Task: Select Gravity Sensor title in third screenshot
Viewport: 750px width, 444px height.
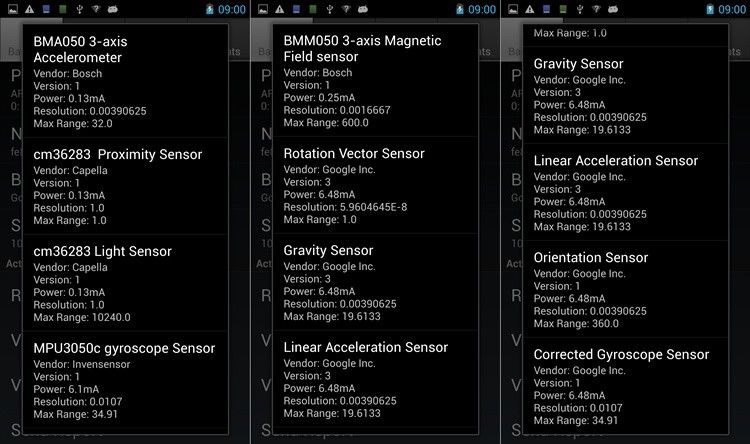Action: (x=578, y=64)
